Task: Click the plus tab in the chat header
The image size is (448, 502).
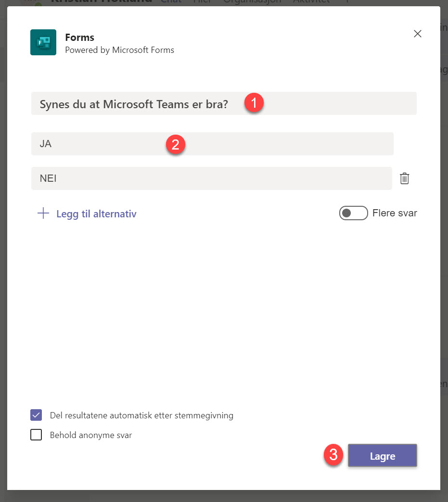Action: coord(347,1)
